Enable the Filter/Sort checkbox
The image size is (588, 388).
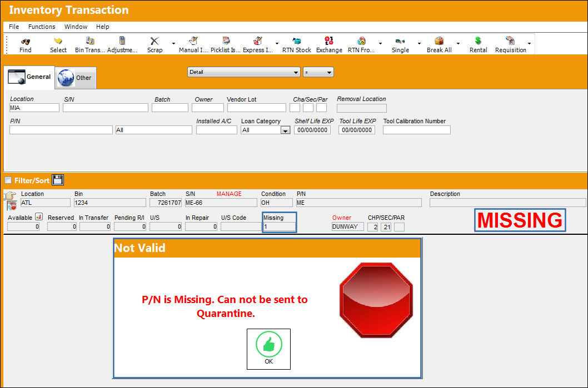[8, 180]
